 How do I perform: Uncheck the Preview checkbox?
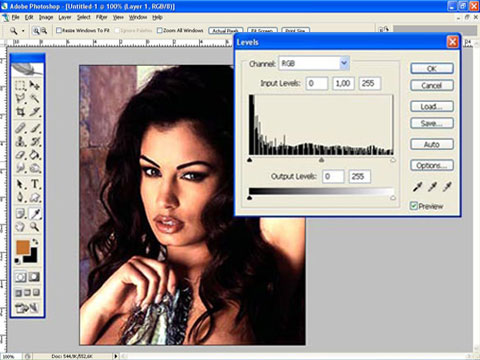[x=414, y=206]
